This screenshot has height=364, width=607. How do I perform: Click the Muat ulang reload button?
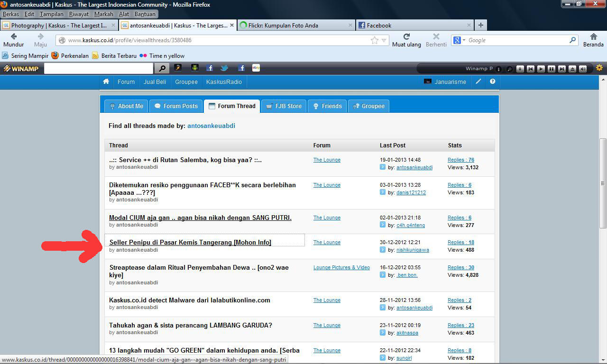pos(406,40)
